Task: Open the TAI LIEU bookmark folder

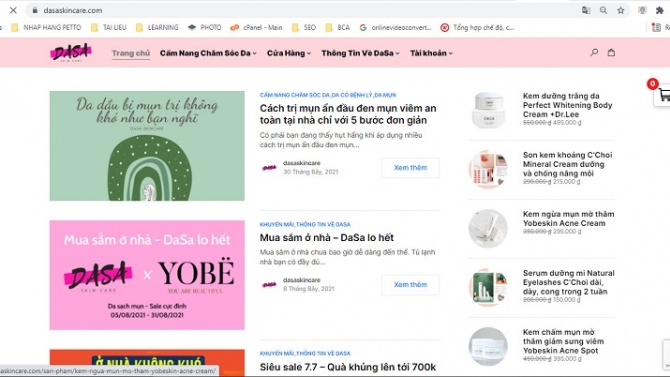Action: click(109, 27)
